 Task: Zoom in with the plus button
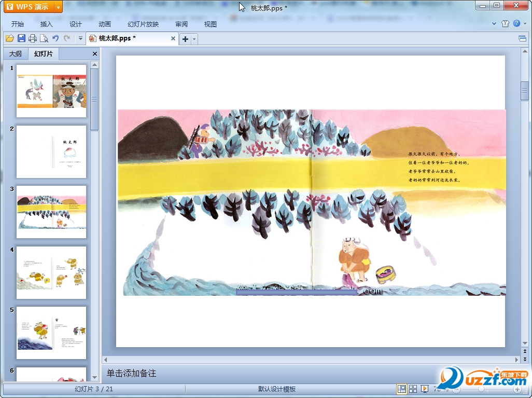(517, 389)
